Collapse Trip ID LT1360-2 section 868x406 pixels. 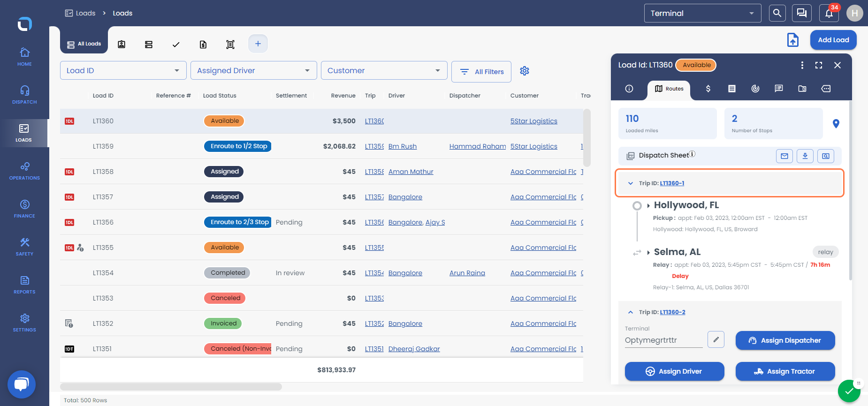pos(631,312)
